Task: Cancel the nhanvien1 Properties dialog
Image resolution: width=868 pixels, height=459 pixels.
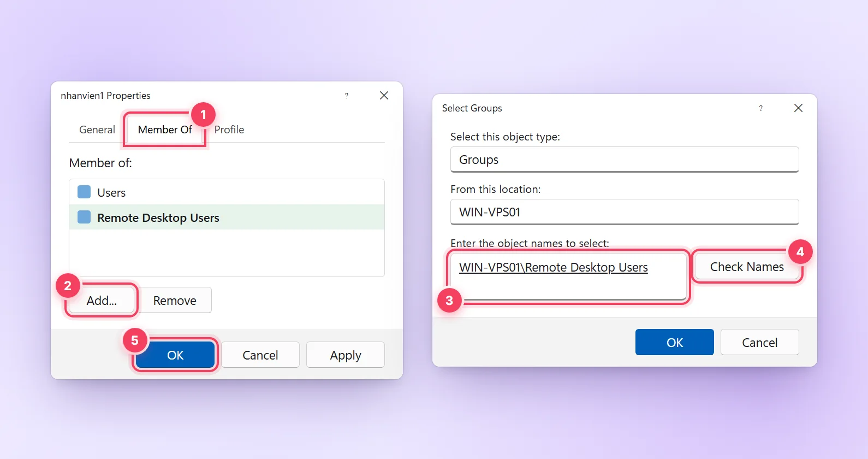Action: [x=260, y=355]
